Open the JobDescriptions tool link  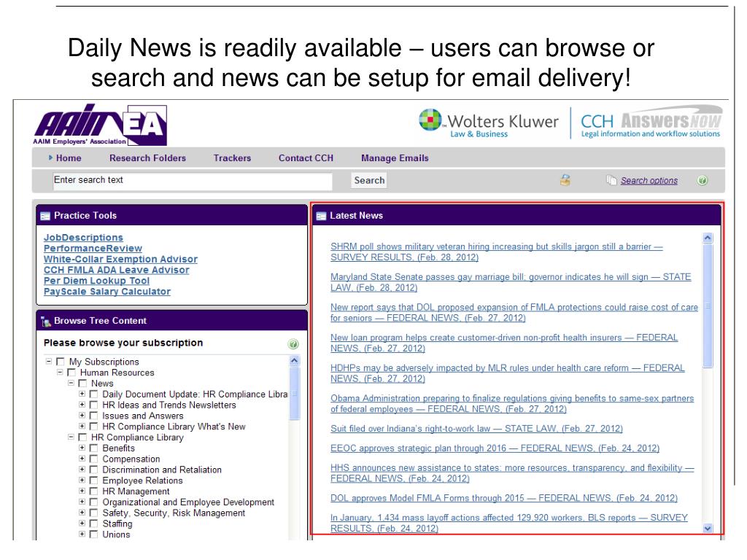[x=83, y=237]
